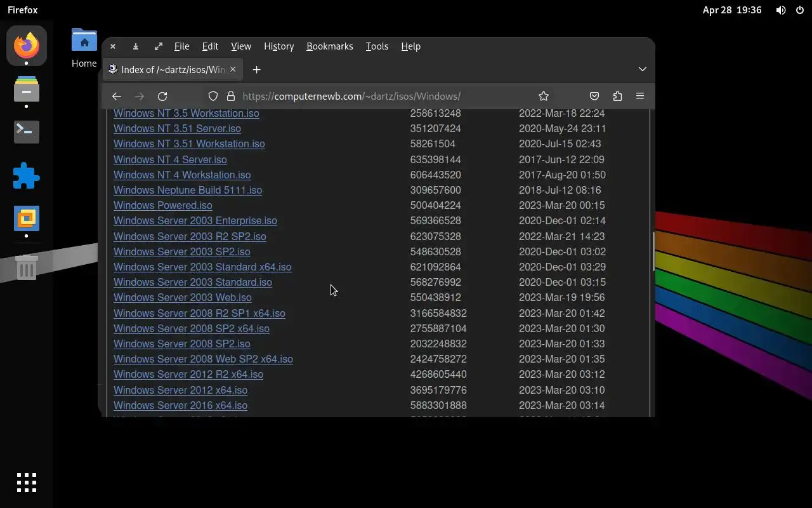The height and width of the screenshot is (508, 812).
Task: Show site security padlock info
Action: point(231,97)
